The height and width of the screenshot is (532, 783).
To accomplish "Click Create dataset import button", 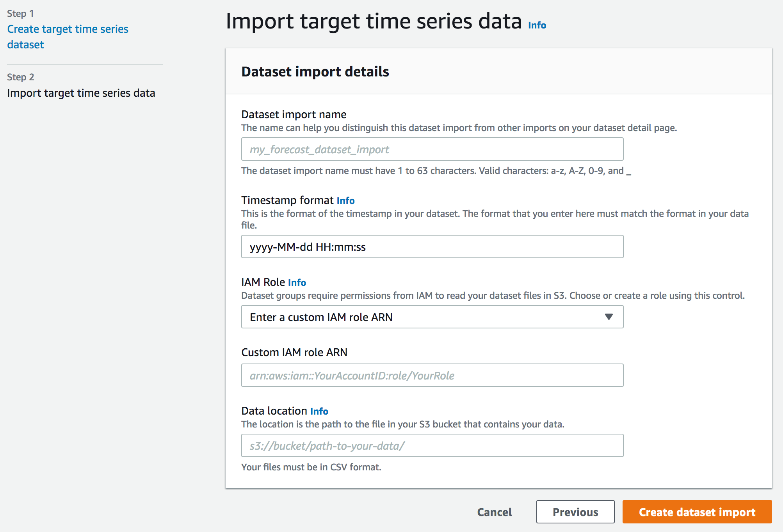I will [x=697, y=512].
